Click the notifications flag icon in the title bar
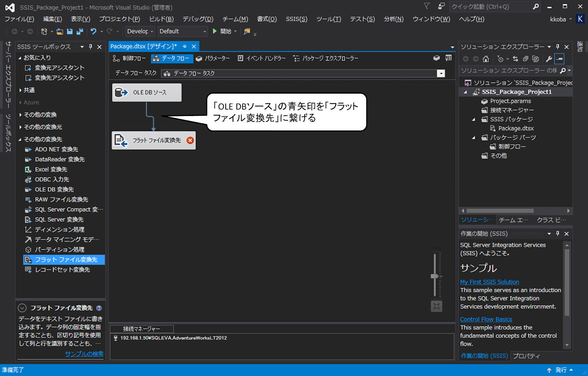 pyautogui.click(x=427, y=6)
